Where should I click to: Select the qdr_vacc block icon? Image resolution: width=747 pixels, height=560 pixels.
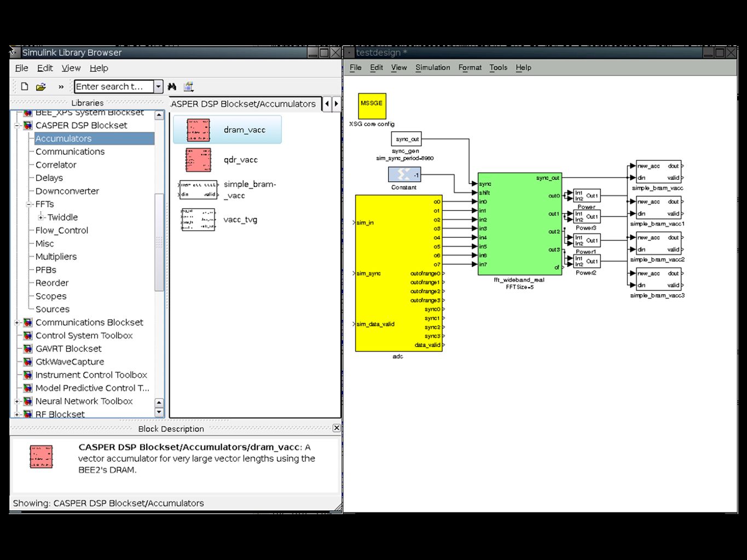click(198, 160)
